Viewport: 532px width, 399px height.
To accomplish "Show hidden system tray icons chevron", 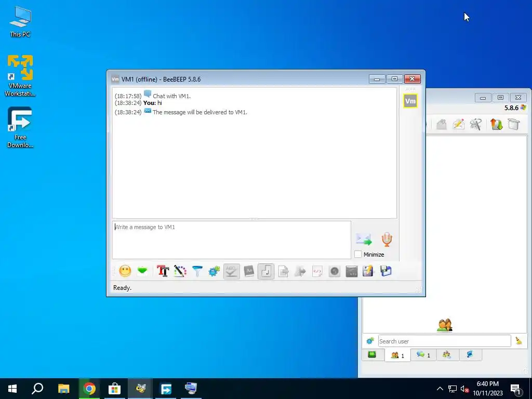I will click(x=440, y=389).
